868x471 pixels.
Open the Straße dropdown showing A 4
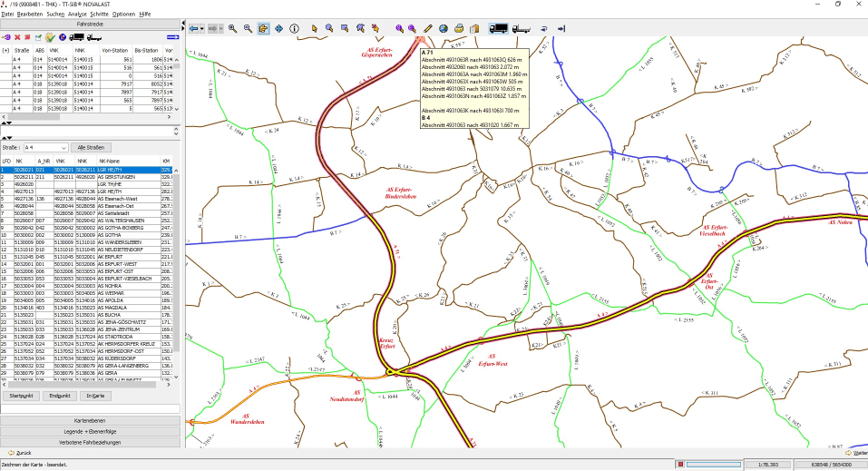46,147
